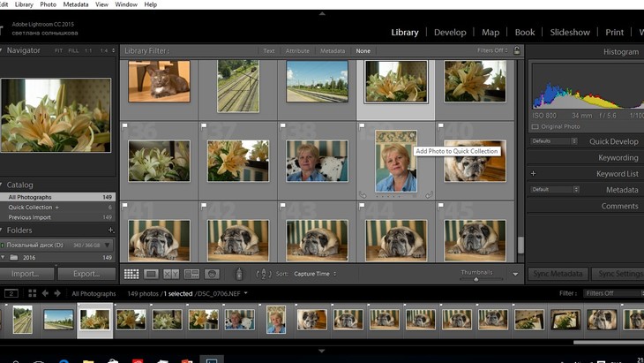Open People view icon
Image resolution: width=644 pixels, height=363 pixels.
coord(212,274)
